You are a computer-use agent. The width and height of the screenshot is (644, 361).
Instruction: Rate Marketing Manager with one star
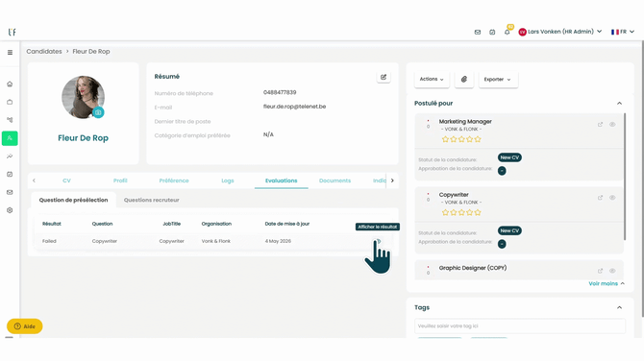445,139
